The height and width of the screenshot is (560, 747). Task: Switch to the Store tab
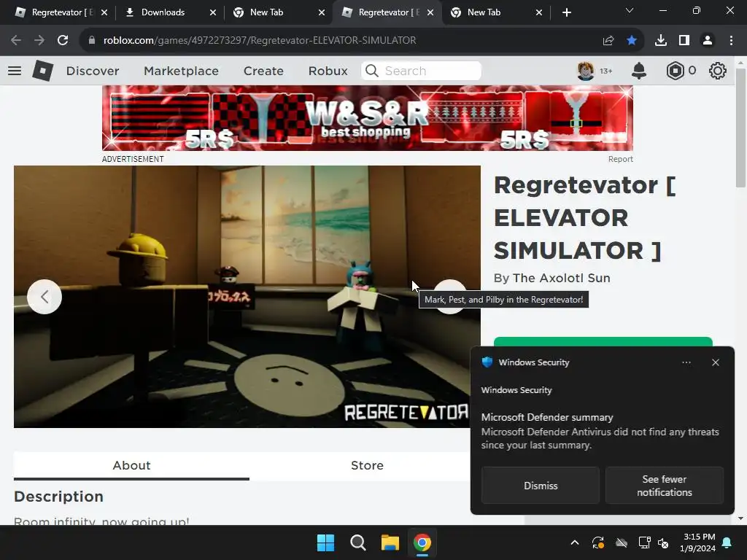[x=367, y=466]
